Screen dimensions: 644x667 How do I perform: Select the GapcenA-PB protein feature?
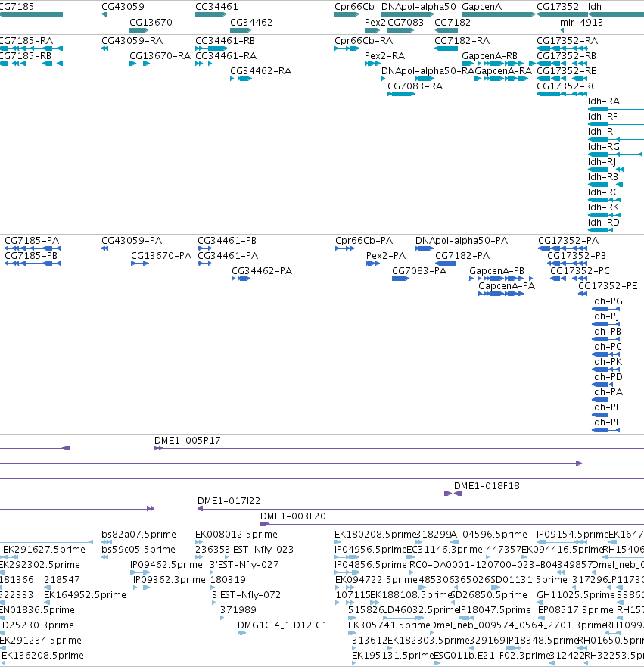[501, 279]
